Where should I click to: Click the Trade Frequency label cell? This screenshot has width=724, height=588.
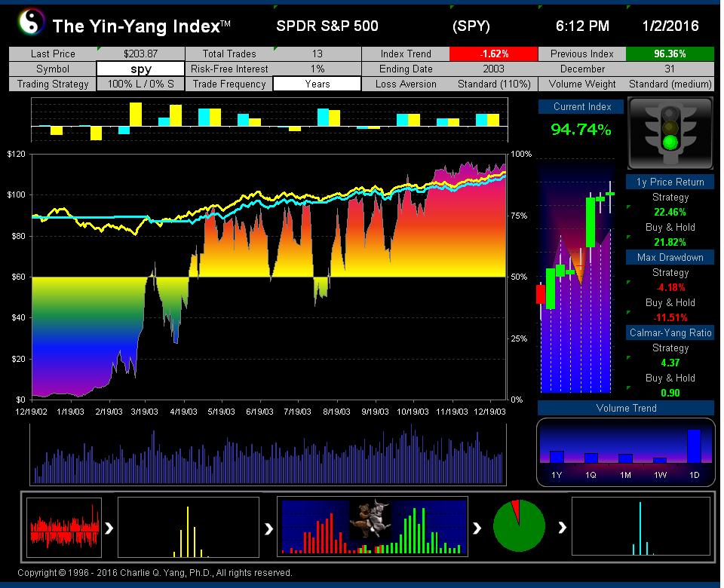pyautogui.click(x=229, y=84)
